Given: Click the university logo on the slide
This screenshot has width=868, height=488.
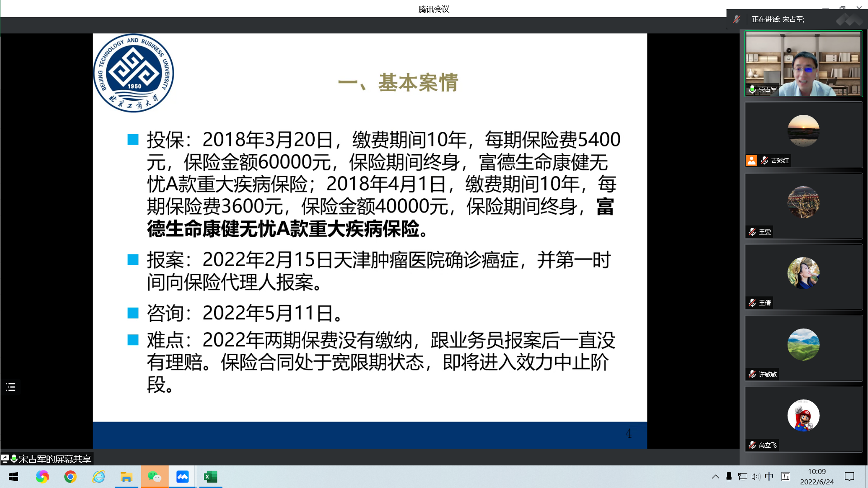Looking at the screenshot, I should point(133,73).
